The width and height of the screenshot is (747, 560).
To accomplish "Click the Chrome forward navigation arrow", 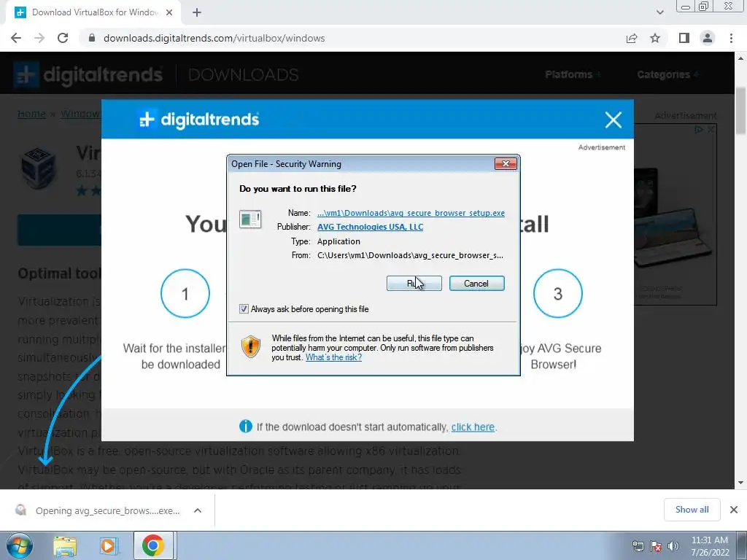I will tap(39, 38).
